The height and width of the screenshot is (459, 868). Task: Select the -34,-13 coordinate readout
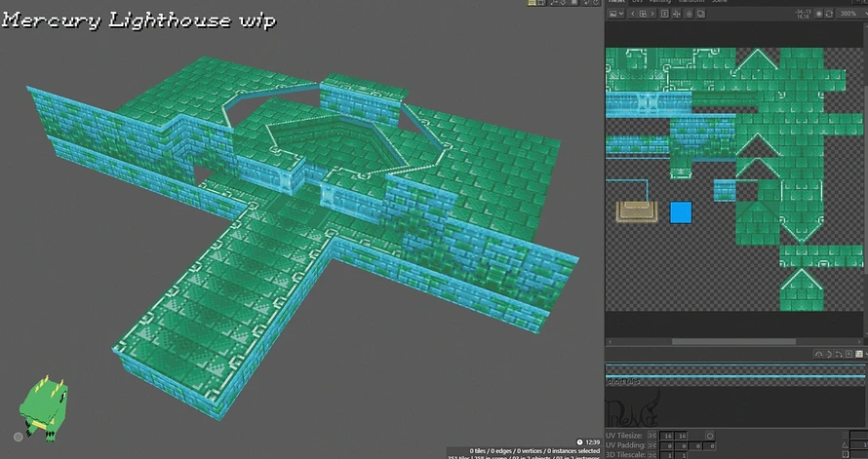804,11
